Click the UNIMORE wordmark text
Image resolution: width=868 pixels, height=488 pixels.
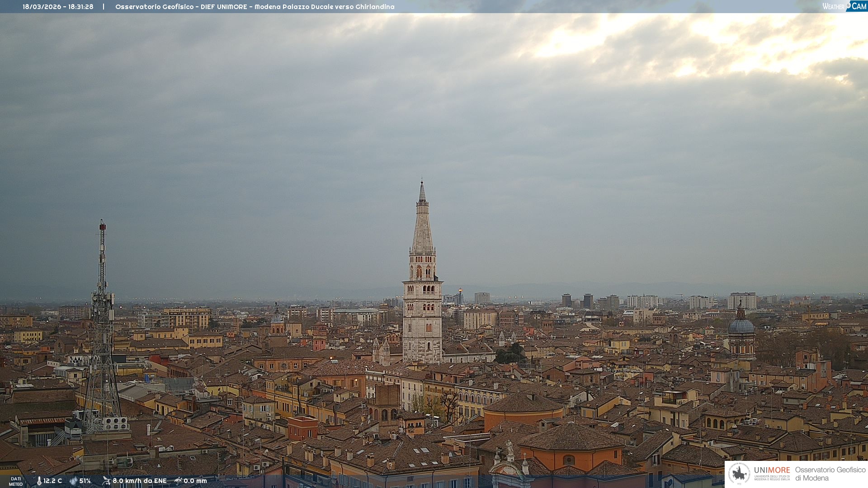pyautogui.click(x=772, y=470)
